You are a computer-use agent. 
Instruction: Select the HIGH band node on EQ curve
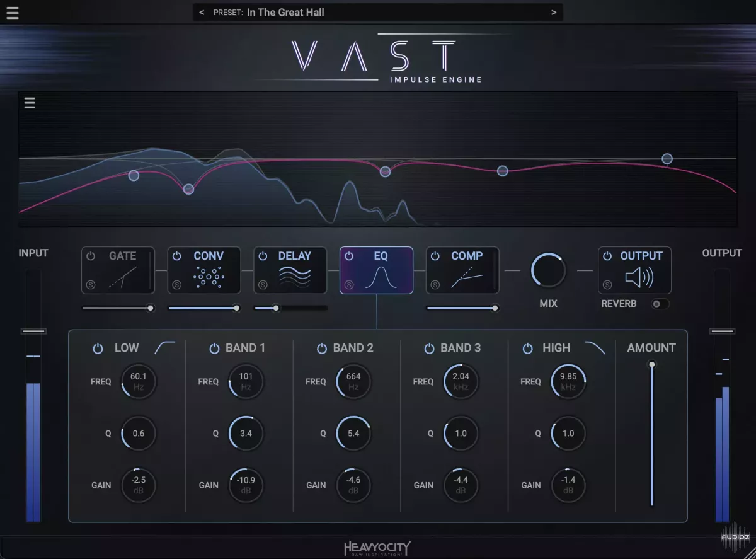667,159
